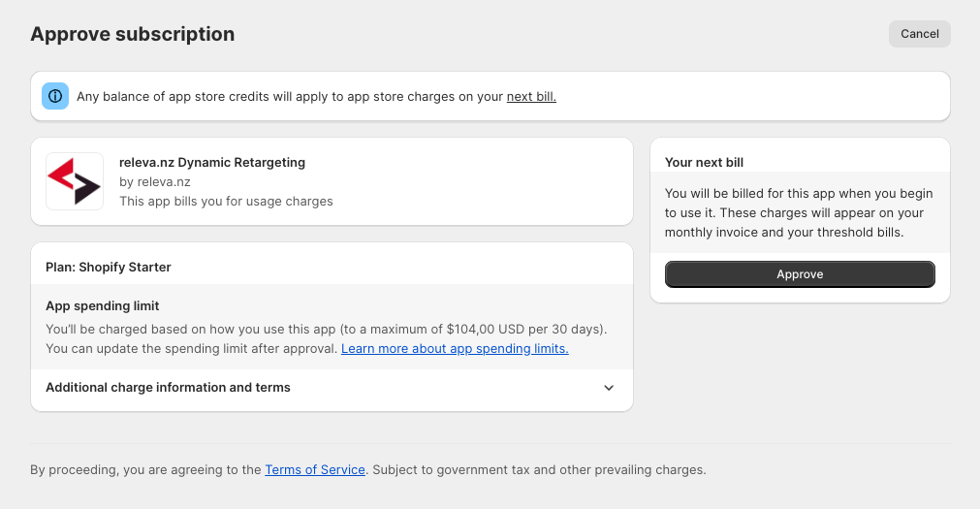Expand Additional charge information and terms
980x509 pixels.
(332, 388)
